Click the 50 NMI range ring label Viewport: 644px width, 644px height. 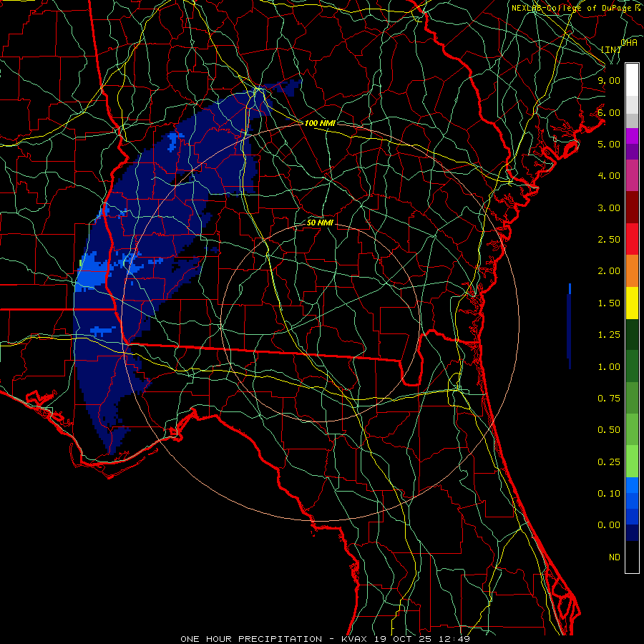point(320,223)
